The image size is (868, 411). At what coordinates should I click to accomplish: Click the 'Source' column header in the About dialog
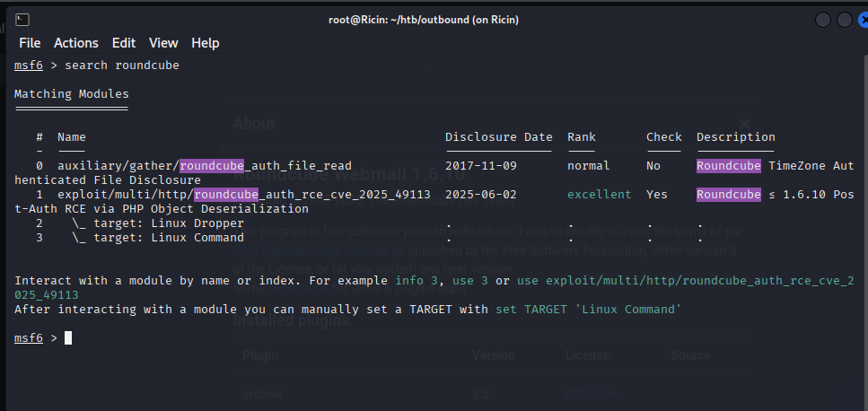(x=691, y=355)
